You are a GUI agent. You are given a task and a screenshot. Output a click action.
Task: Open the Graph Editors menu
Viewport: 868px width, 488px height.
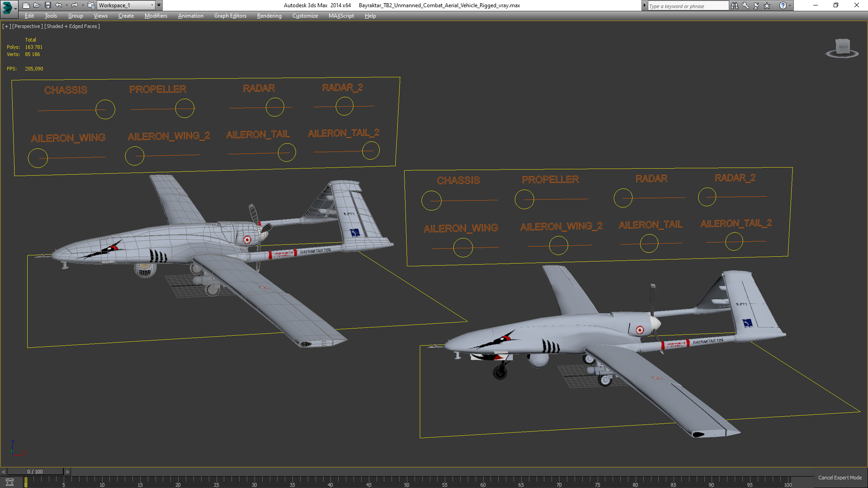point(230,16)
